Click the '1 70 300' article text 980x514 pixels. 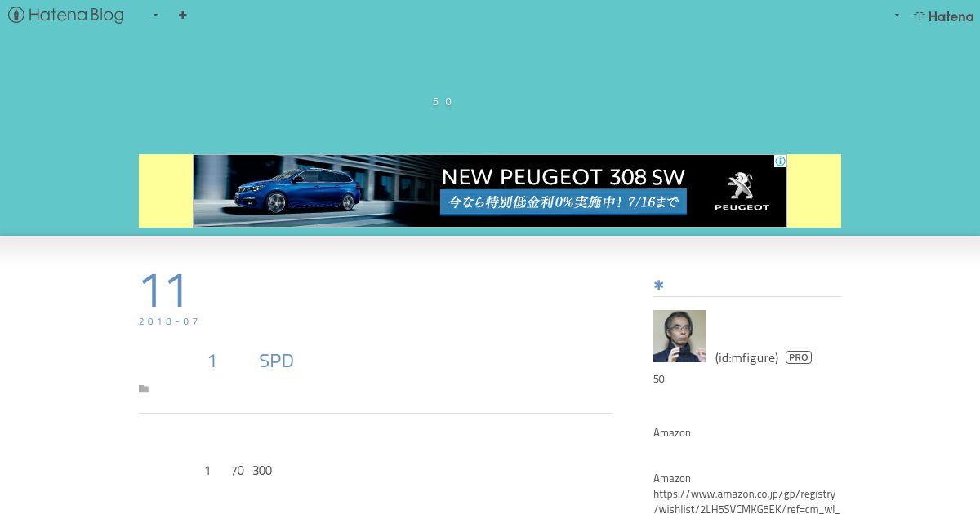pos(238,470)
